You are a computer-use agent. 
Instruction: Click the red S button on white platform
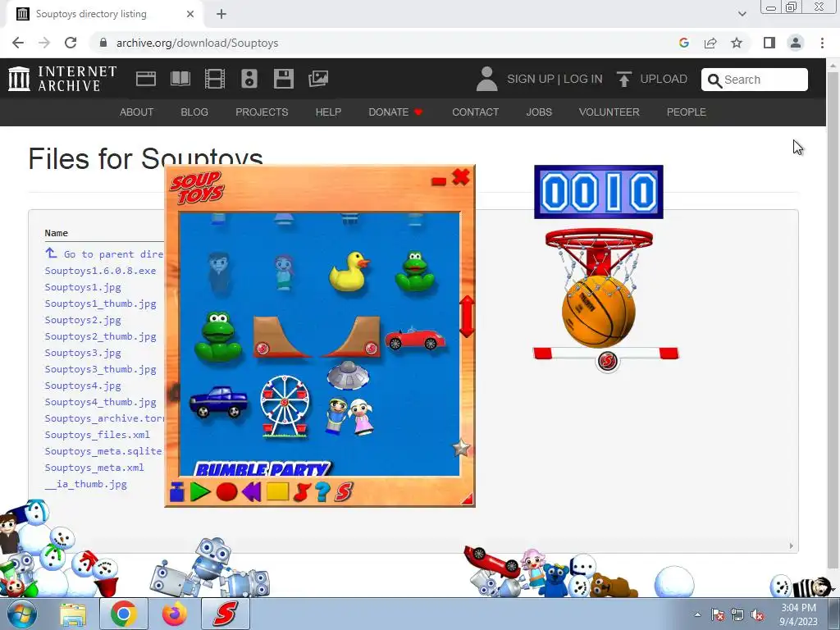point(607,361)
